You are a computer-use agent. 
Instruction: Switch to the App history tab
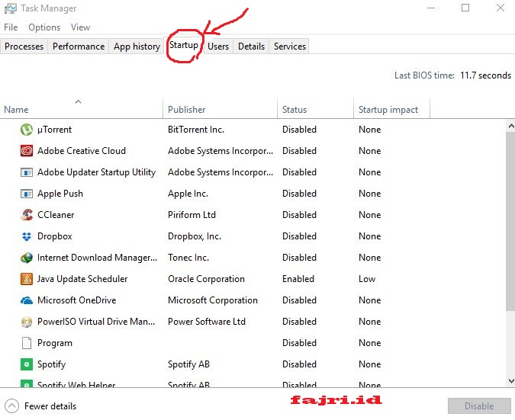[x=137, y=46]
